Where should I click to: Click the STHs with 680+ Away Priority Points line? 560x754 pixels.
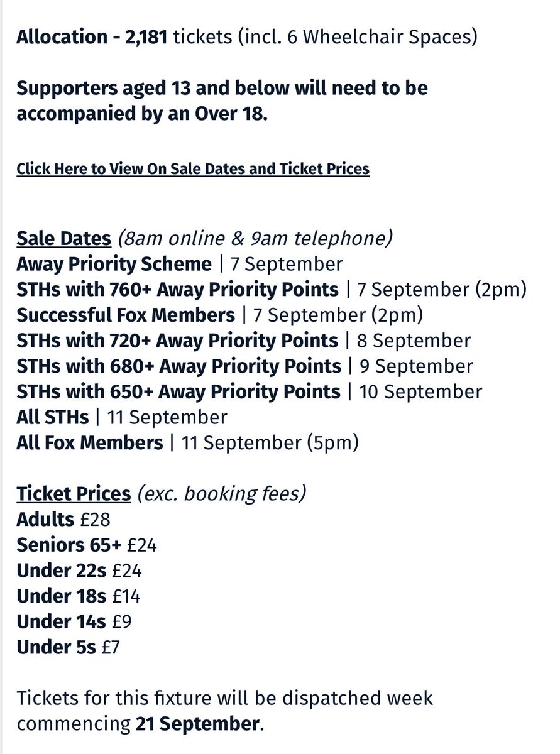[245, 366]
